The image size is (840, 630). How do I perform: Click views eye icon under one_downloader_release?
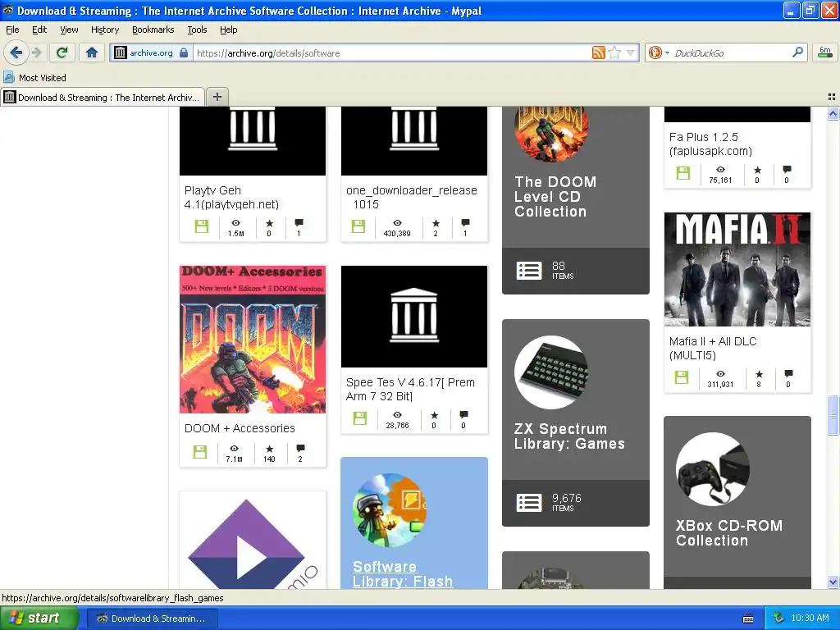pyautogui.click(x=397, y=222)
